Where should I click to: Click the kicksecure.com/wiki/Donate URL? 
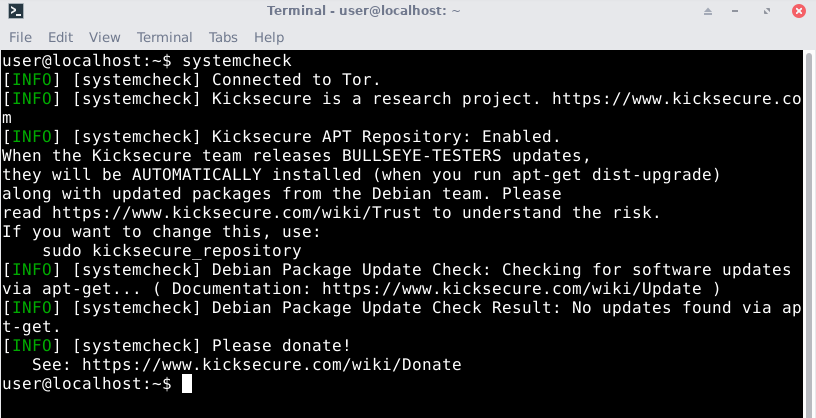coord(271,365)
